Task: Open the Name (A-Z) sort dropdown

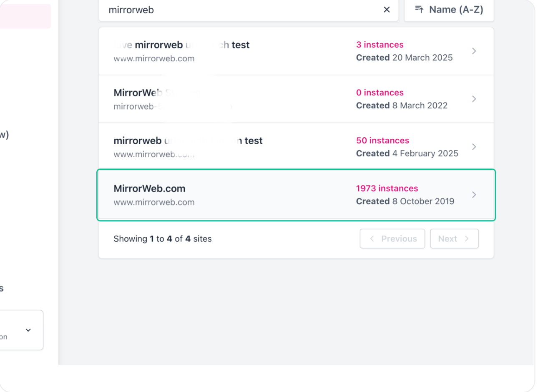Action: click(449, 10)
